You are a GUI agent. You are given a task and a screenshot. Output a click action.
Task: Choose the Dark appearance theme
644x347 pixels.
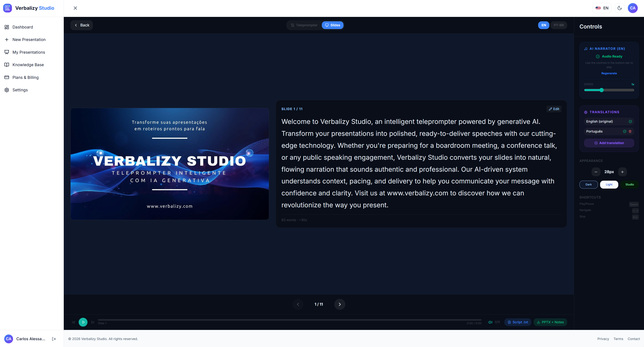(x=588, y=185)
